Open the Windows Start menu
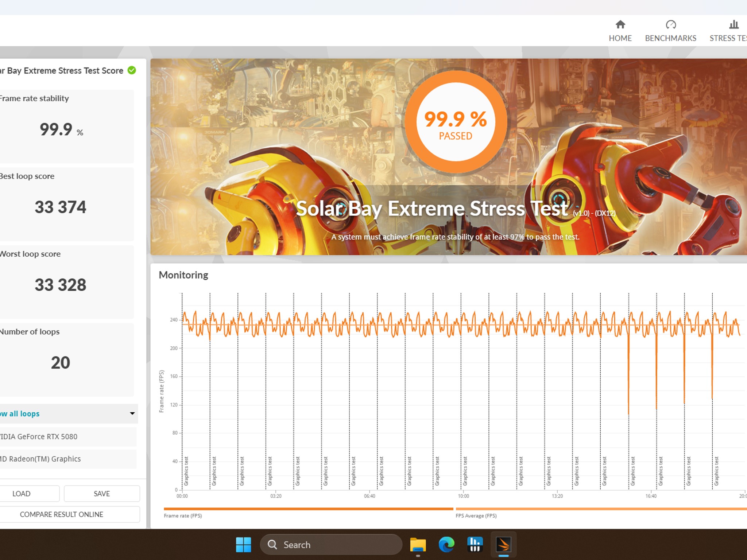The height and width of the screenshot is (560, 747). pos(243,545)
